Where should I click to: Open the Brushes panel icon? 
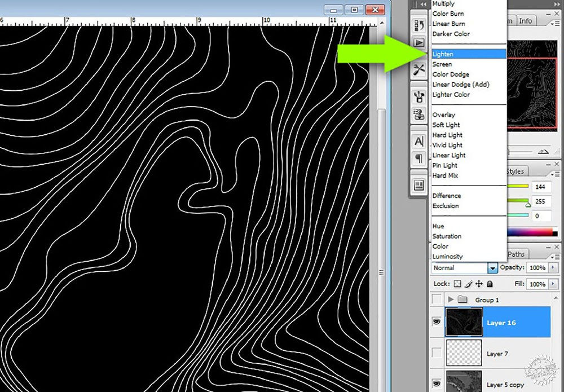click(419, 96)
